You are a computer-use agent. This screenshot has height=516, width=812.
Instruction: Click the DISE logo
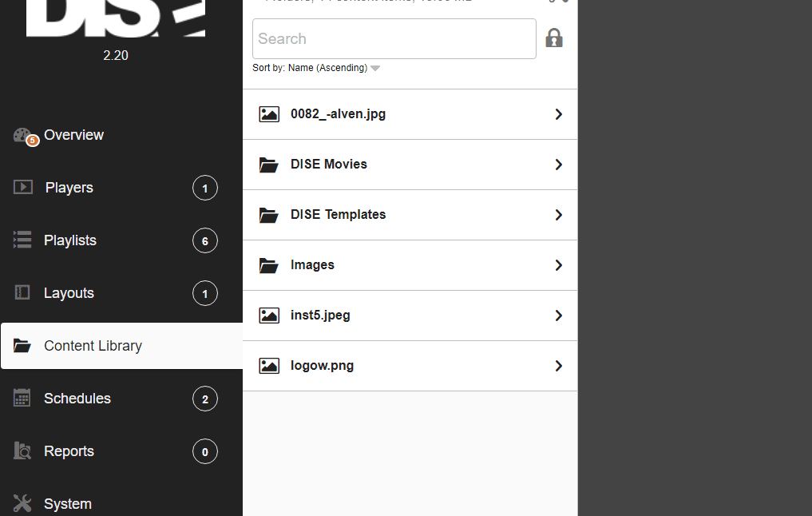click(116, 18)
